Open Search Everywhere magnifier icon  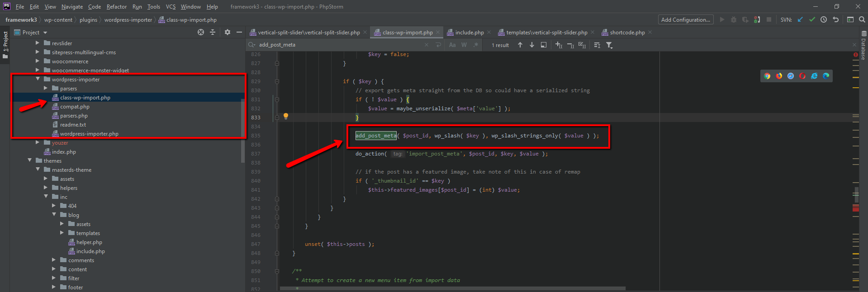point(862,19)
